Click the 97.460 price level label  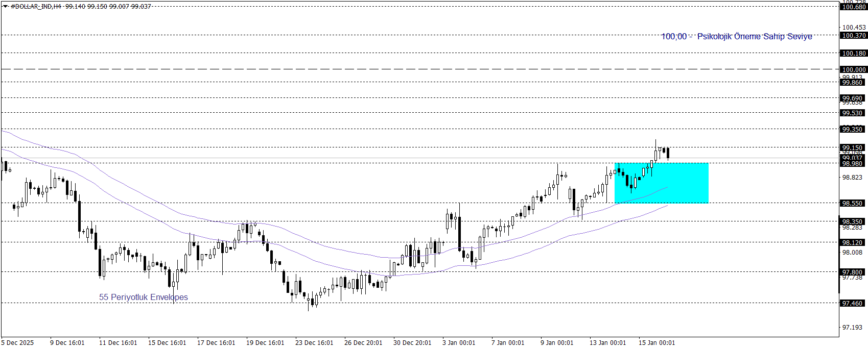coord(852,303)
